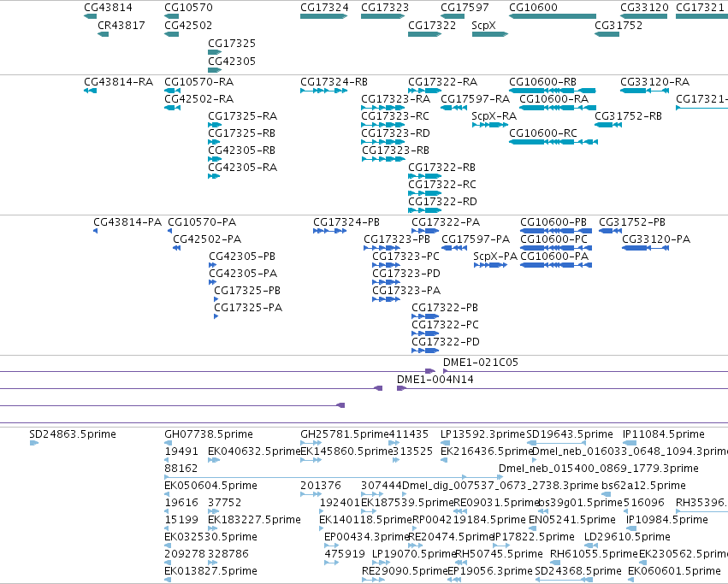Select protein CG17322-PC label

click(445, 325)
